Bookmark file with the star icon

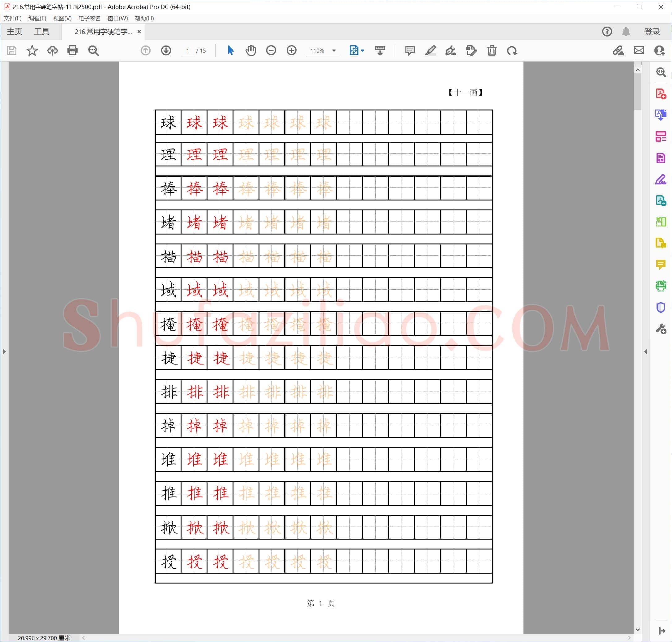(32, 51)
